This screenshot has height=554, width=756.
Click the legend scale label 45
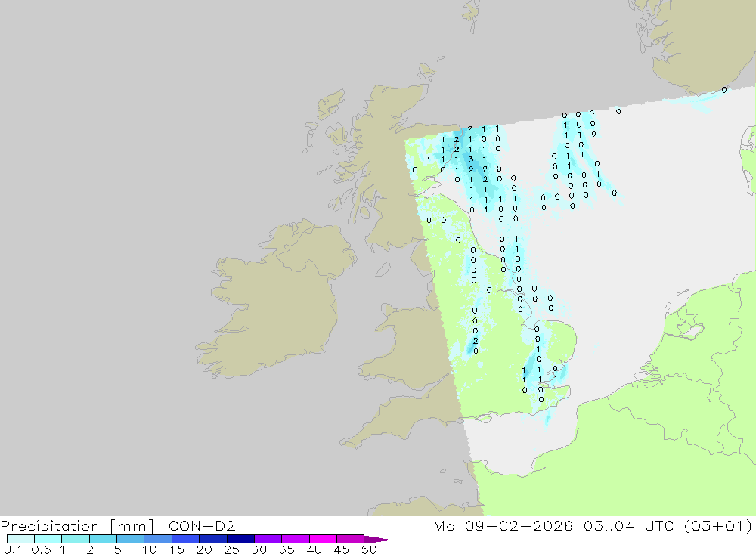point(342,549)
